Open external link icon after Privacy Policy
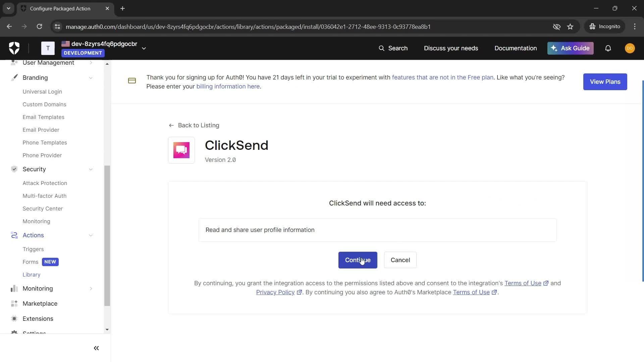 coord(299,292)
